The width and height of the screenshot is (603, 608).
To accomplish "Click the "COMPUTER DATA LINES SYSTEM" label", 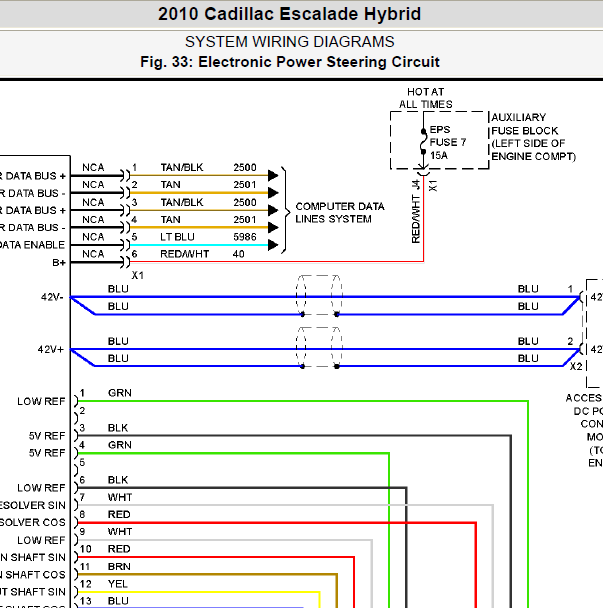I will 340,213.
